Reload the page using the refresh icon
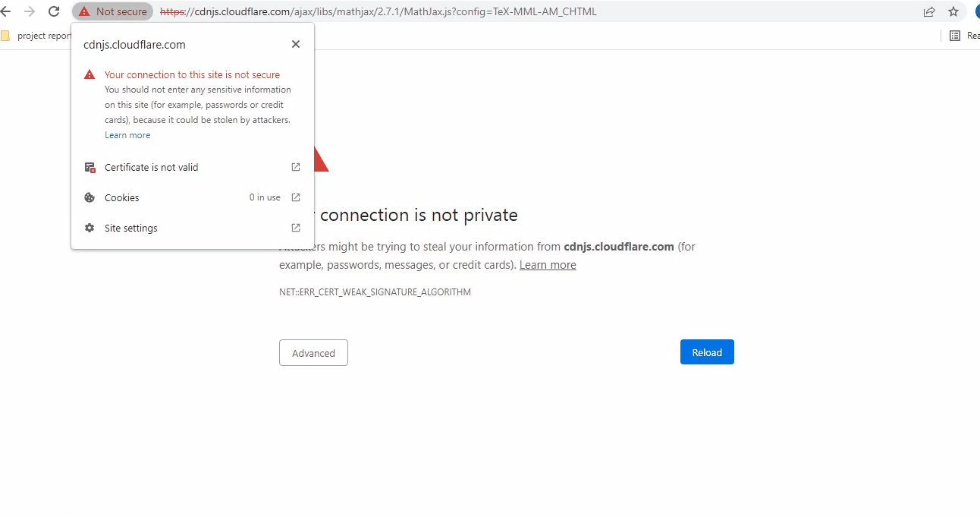 pos(52,11)
